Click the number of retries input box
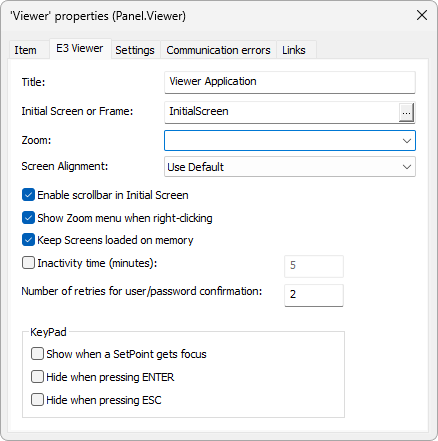This screenshot has height=441, width=438. [314, 295]
